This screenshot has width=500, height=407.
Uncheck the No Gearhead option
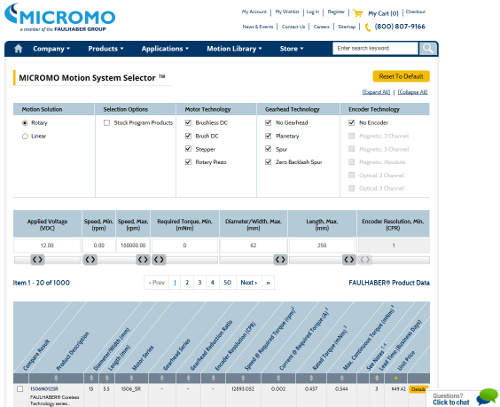[268, 123]
